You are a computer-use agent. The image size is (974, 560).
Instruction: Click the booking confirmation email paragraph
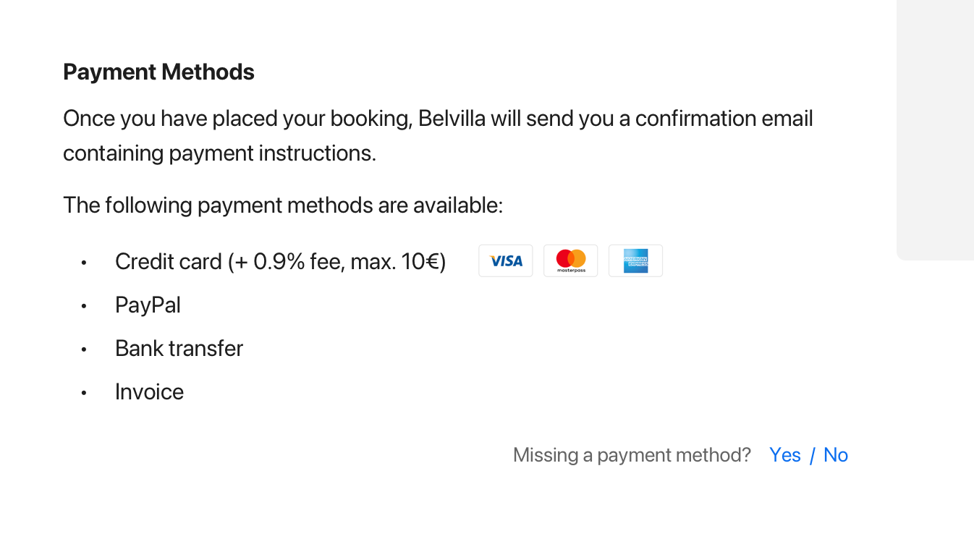438,135
